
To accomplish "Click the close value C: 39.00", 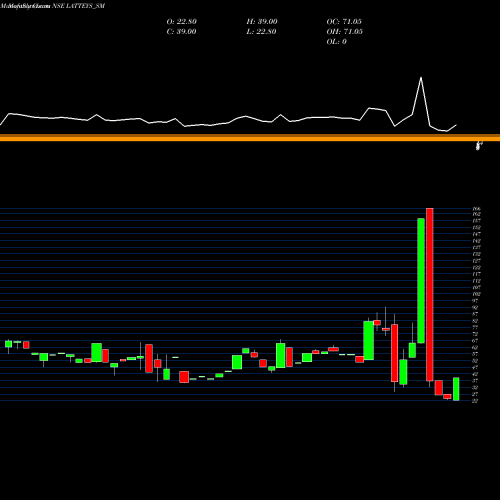I will (181, 32).
